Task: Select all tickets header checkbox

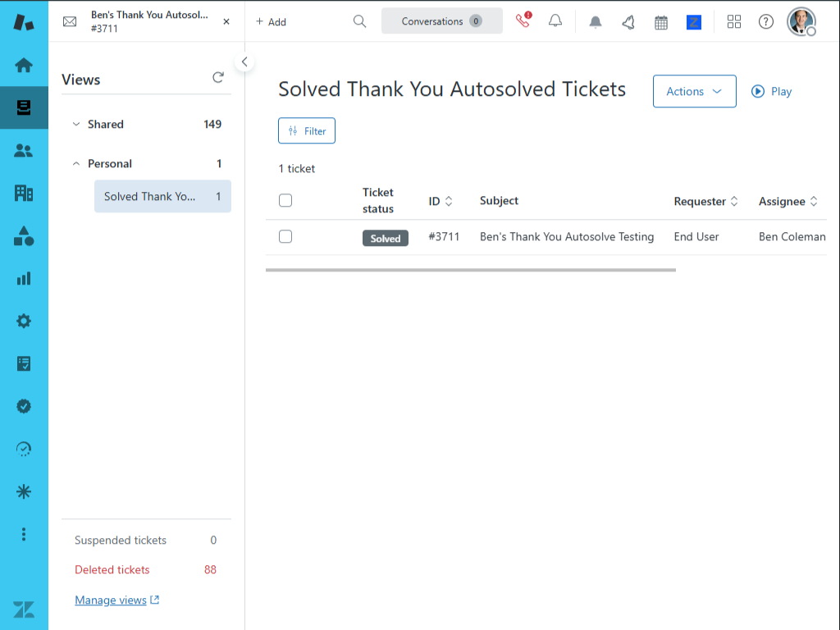Action: point(285,200)
